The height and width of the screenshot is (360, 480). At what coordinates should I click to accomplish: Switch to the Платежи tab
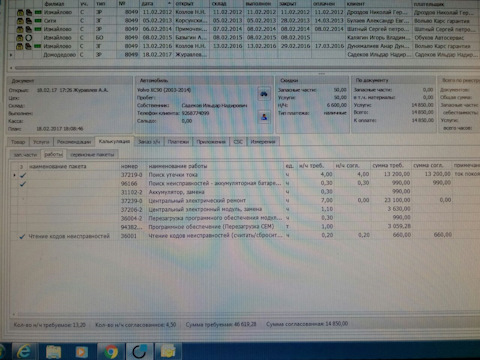coord(178,142)
